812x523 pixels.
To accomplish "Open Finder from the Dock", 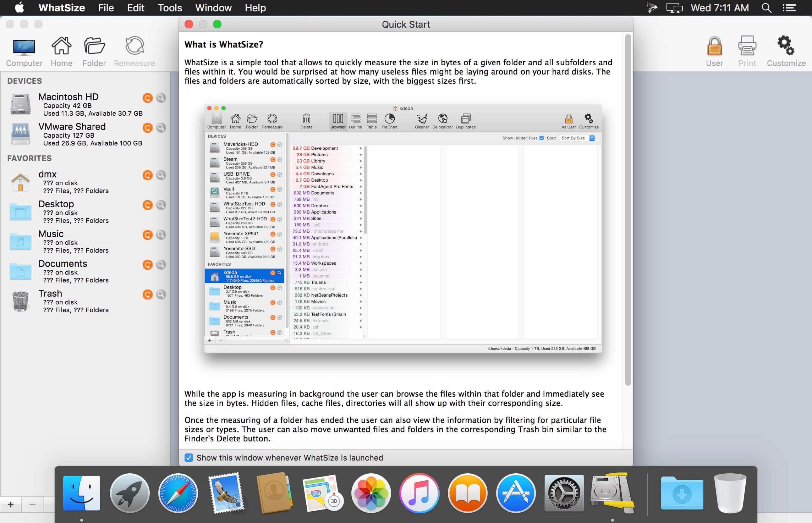I will pyautogui.click(x=82, y=493).
